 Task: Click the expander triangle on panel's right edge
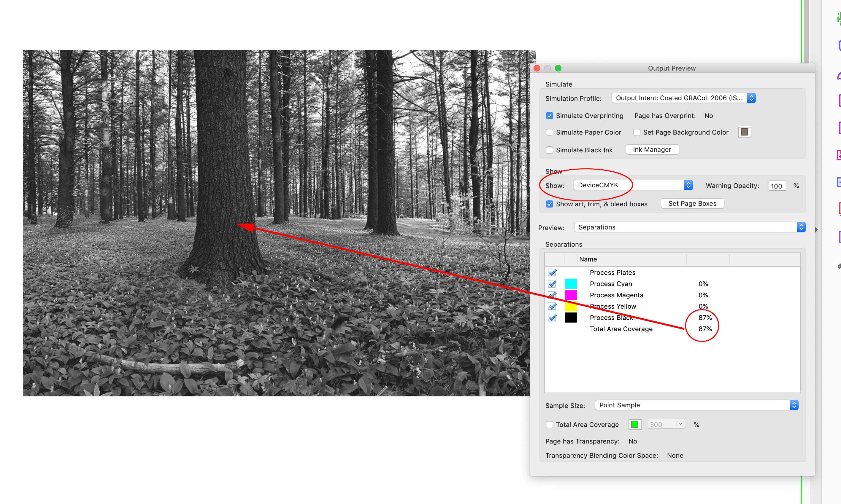pyautogui.click(x=816, y=230)
